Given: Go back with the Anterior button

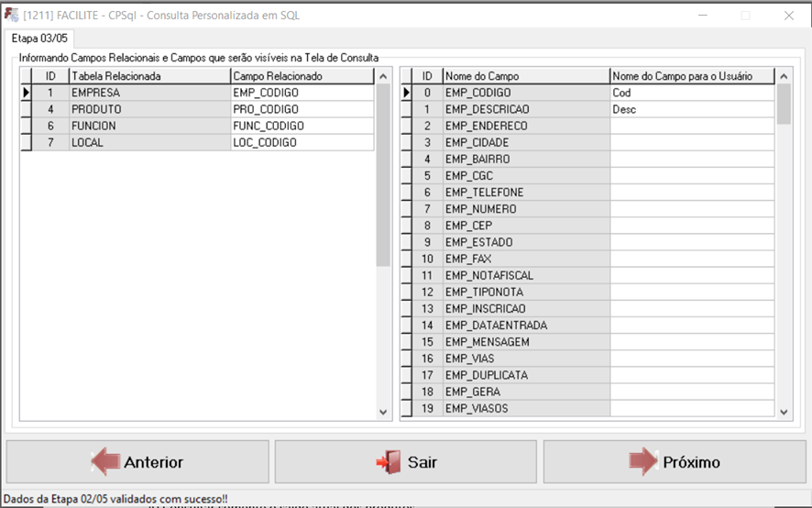Looking at the screenshot, I should tap(137, 462).
